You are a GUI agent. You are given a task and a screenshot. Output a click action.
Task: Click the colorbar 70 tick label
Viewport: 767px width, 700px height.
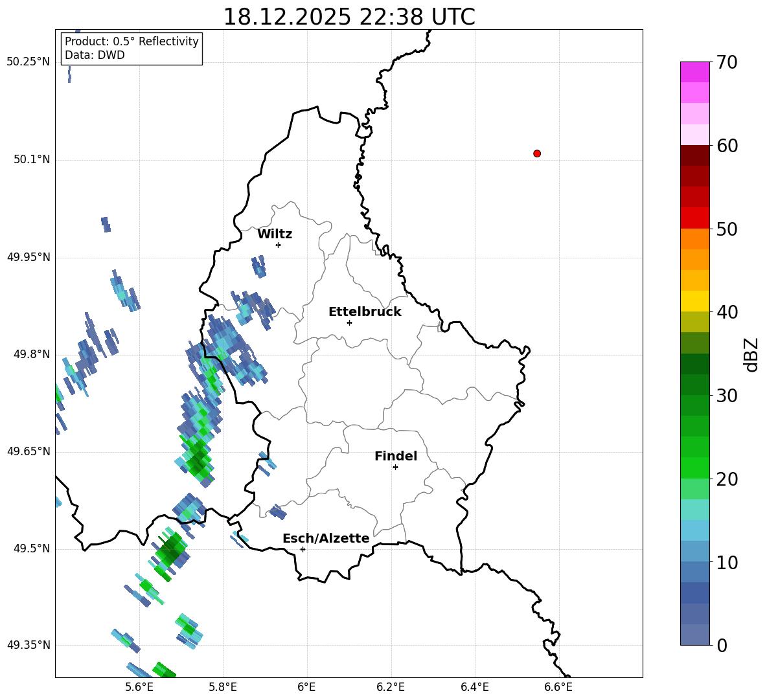click(727, 62)
